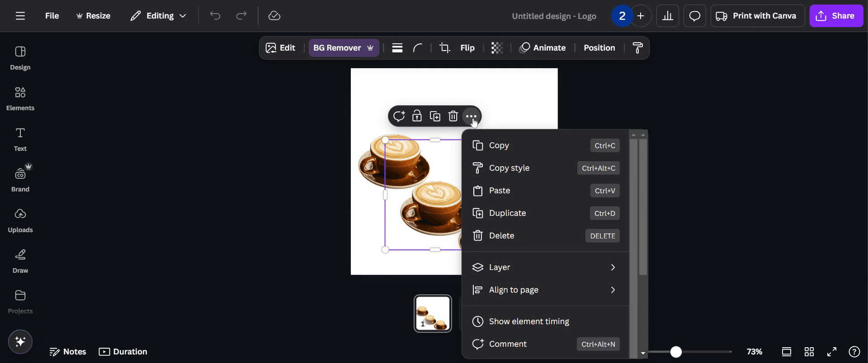This screenshot has width=868, height=363.
Task: Open the Elements sidebar panel
Action: pos(20,98)
